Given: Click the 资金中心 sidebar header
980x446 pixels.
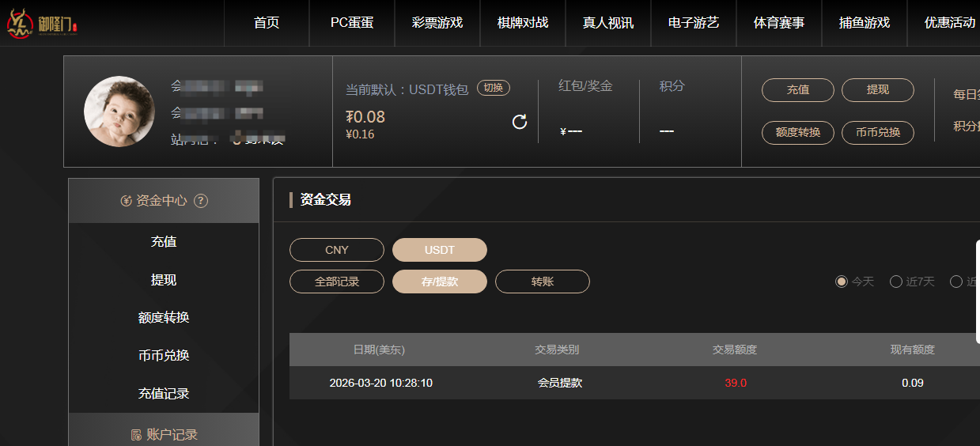Looking at the screenshot, I should (x=164, y=201).
